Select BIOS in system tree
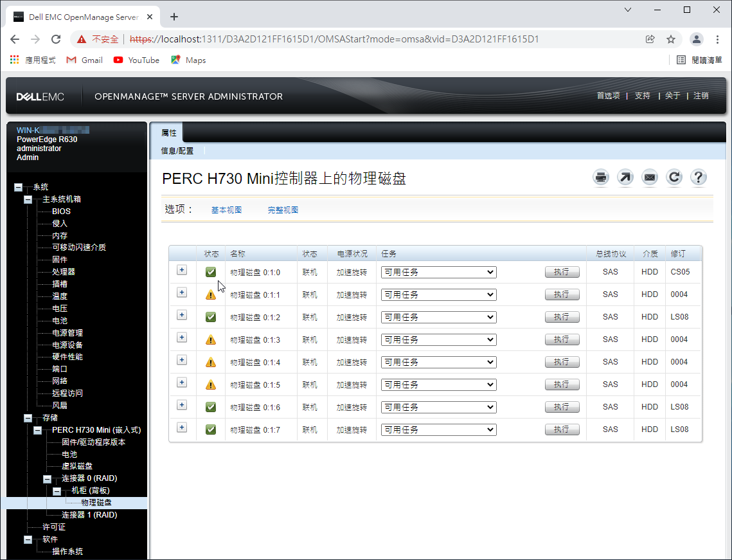 click(x=61, y=212)
